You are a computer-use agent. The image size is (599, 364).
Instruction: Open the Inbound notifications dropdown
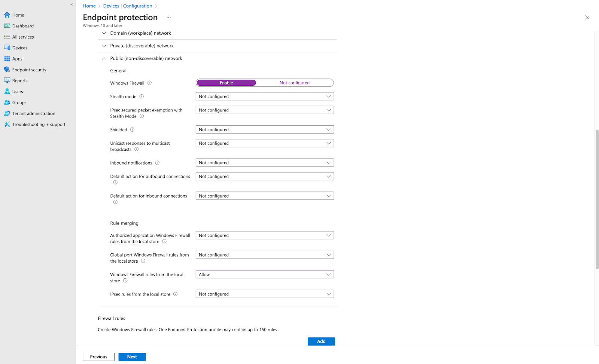pos(265,163)
